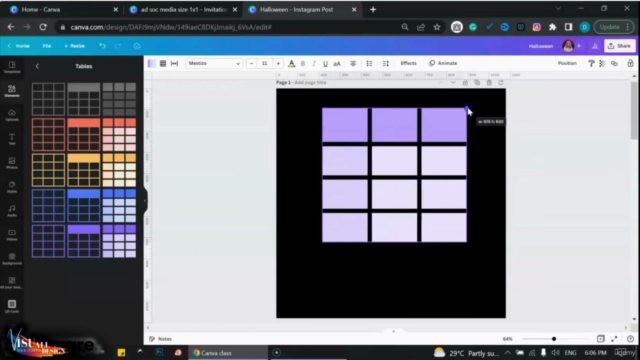
Task: Go back from the Tables panel
Action: (37, 66)
